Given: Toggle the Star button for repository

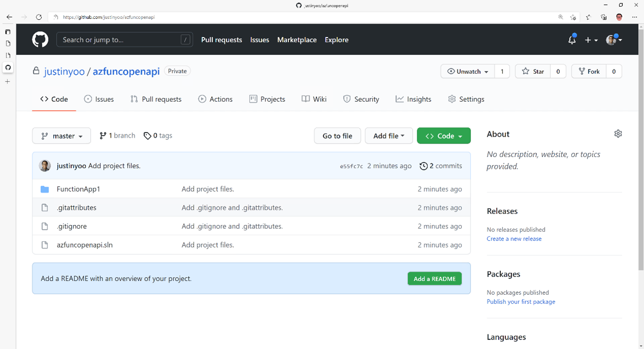Looking at the screenshot, I should point(533,71).
